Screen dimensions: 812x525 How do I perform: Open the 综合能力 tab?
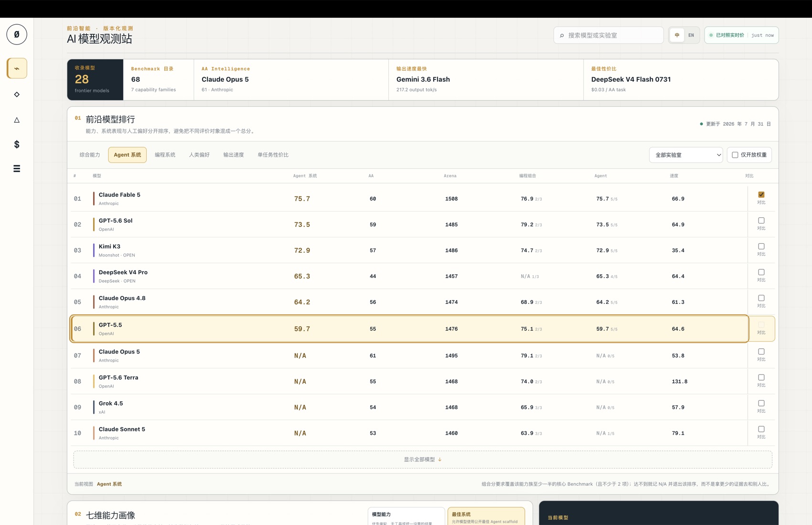coord(90,155)
